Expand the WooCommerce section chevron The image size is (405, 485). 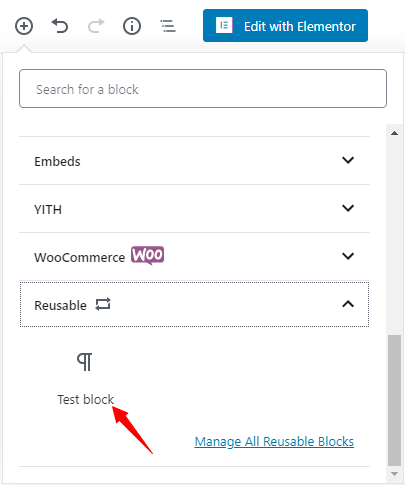coord(348,256)
